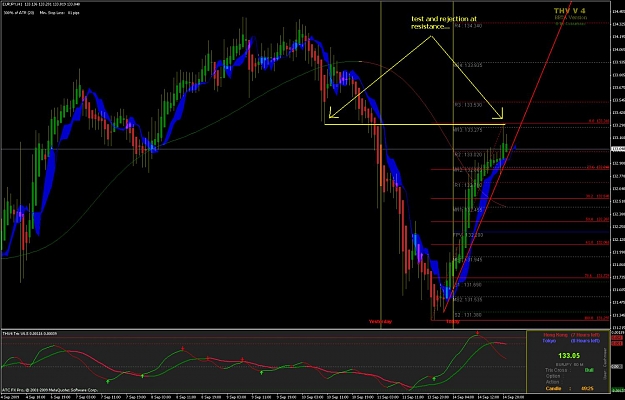This screenshot has width=625, height=400.
Task: Click the green buy arrow near 13 Sep 20:00
Action: click(434, 378)
